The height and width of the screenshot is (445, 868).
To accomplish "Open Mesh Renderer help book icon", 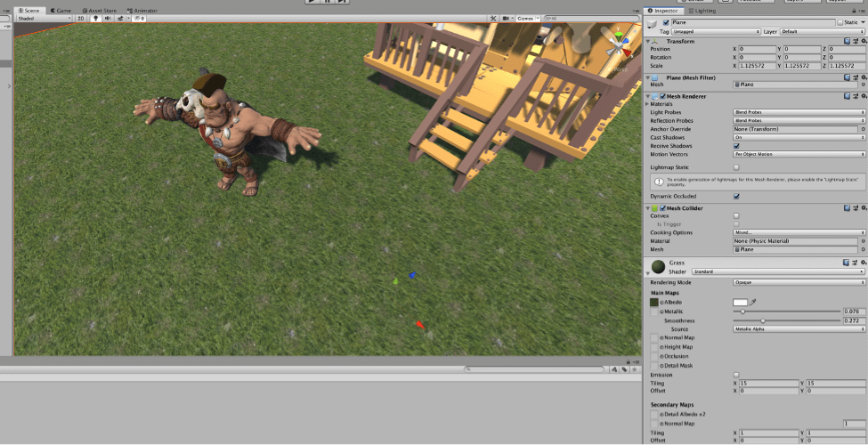I will pos(847,96).
